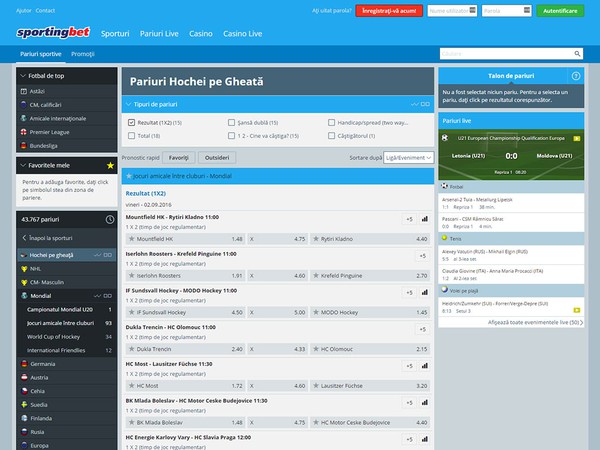Toggle view icons on Hochei pe gheață row

(x=103, y=255)
